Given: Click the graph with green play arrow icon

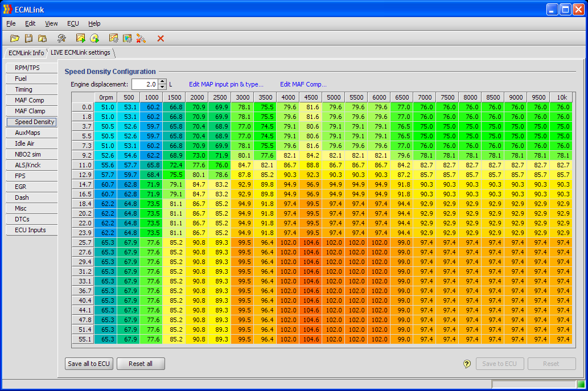Looking at the screenshot, I should 81,38.
